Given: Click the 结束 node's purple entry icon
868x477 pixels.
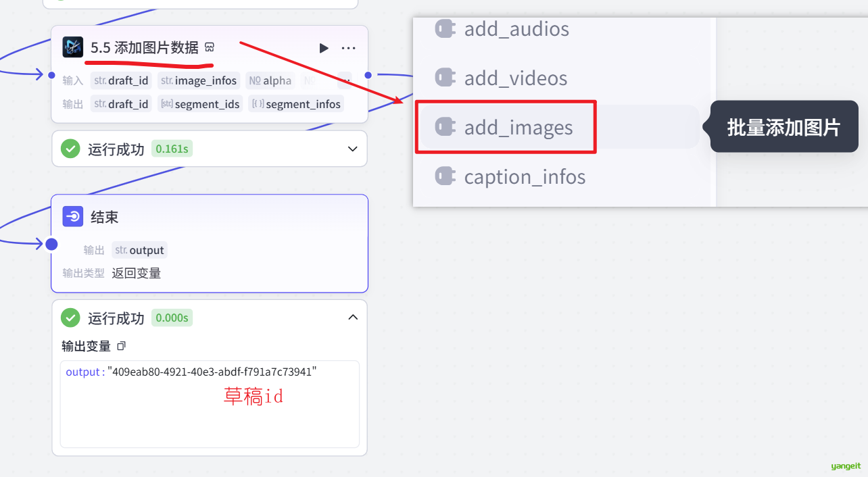Looking at the screenshot, I should pyautogui.click(x=72, y=216).
